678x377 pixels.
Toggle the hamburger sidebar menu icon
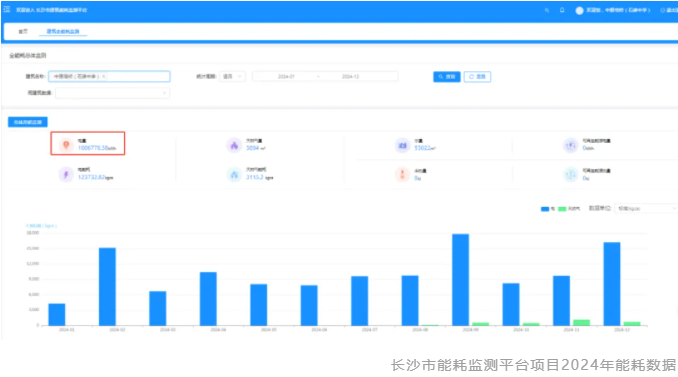click(6, 9)
